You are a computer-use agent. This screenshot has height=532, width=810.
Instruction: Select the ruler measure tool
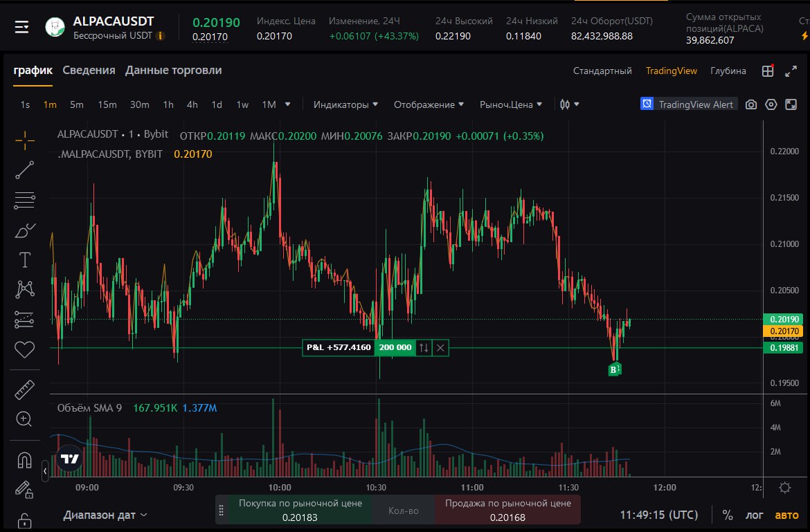point(24,389)
